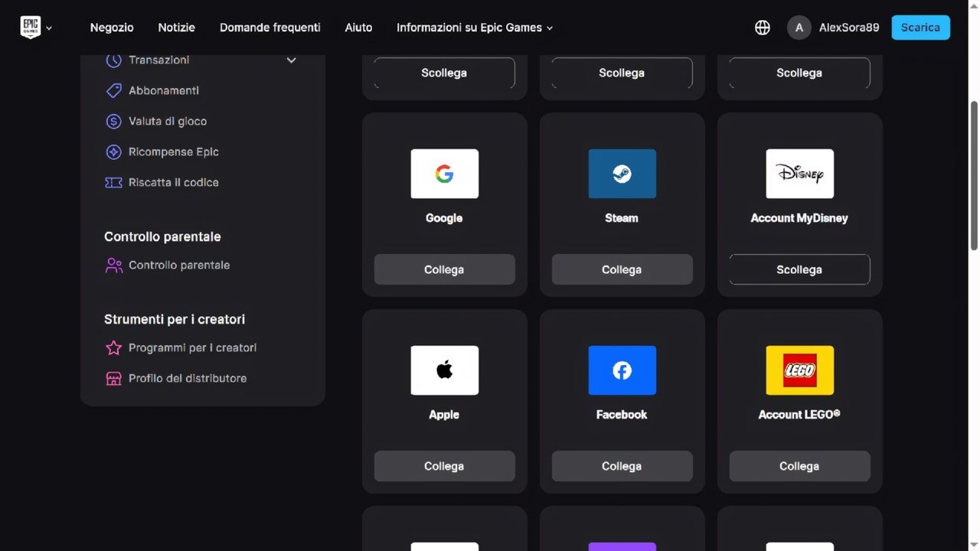980x551 pixels.
Task: Click Scollega under Account MyDisney
Action: click(799, 269)
